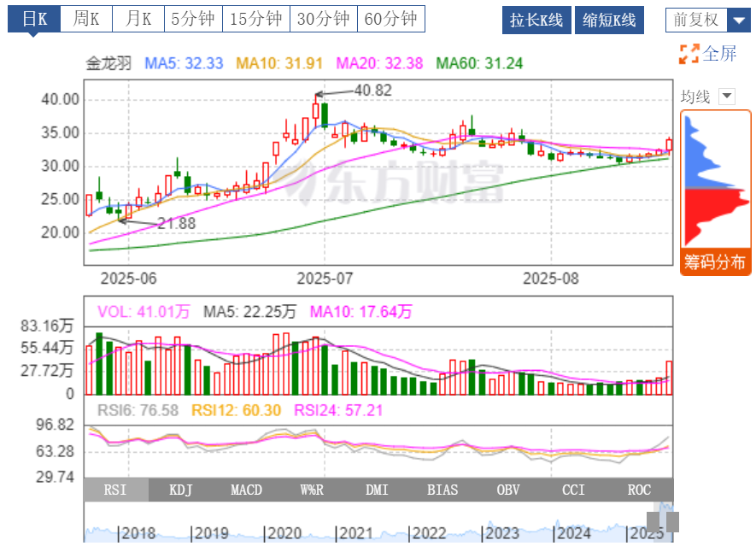Click the RSI12: 60.30 label

(237, 410)
